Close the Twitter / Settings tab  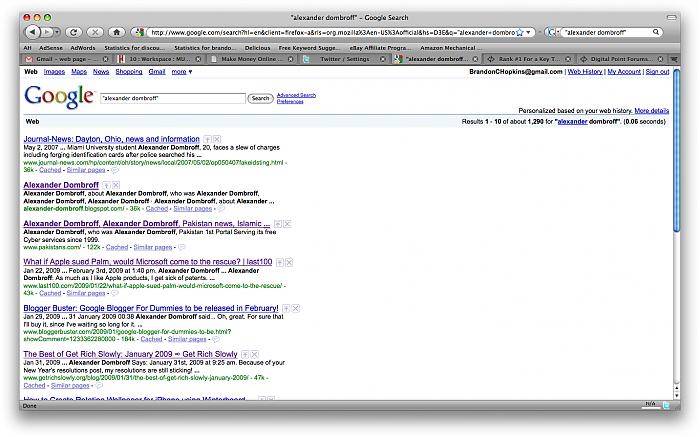(383, 59)
